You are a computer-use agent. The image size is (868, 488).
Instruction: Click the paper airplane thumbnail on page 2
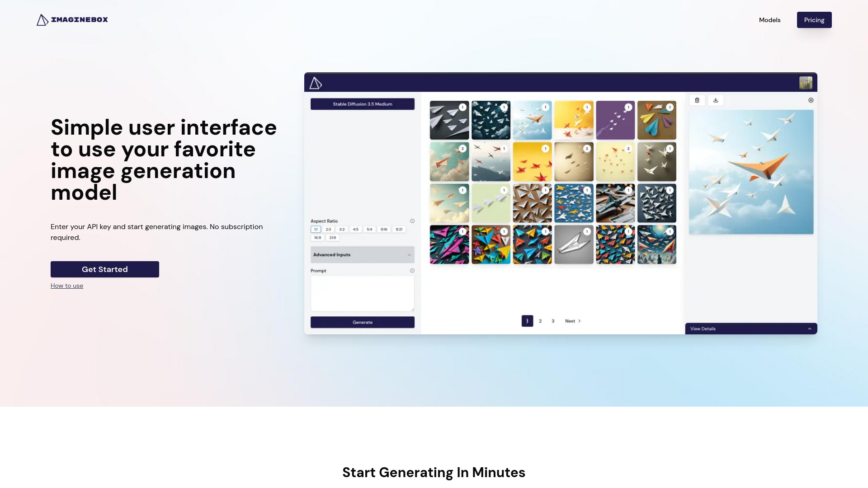pyautogui.click(x=540, y=320)
